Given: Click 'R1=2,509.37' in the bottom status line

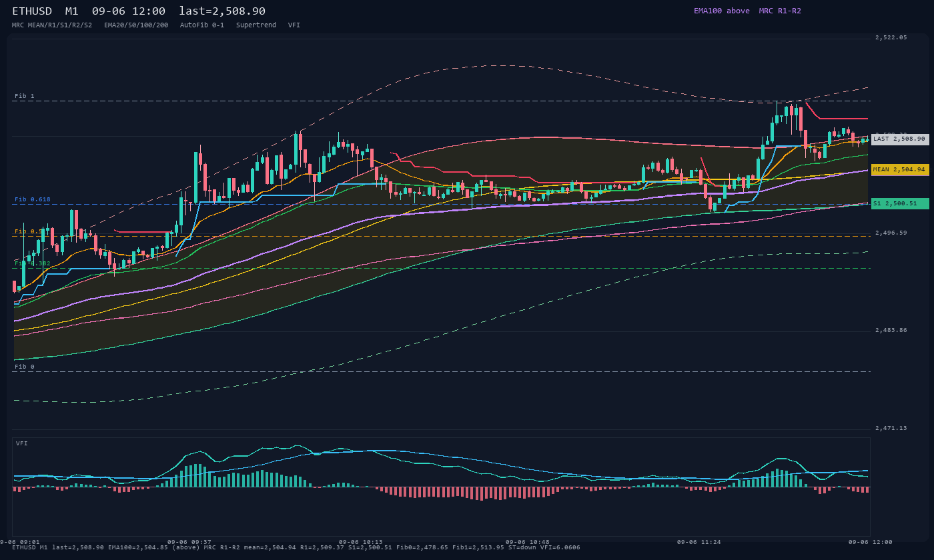Looking at the screenshot, I should coord(322,547).
